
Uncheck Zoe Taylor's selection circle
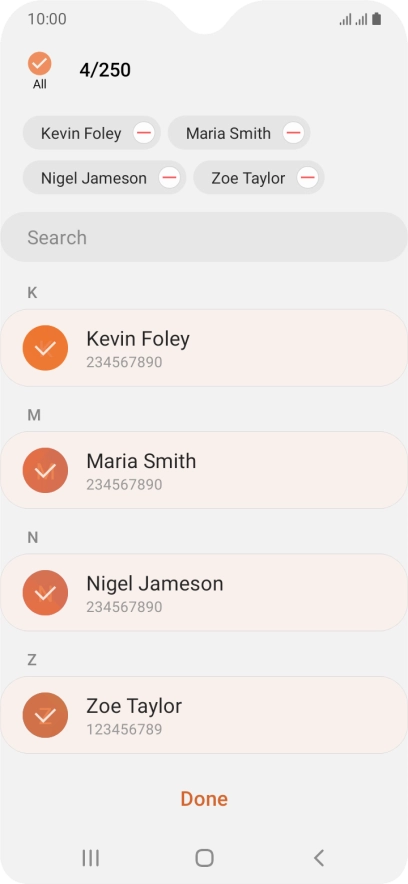pyautogui.click(x=45, y=715)
